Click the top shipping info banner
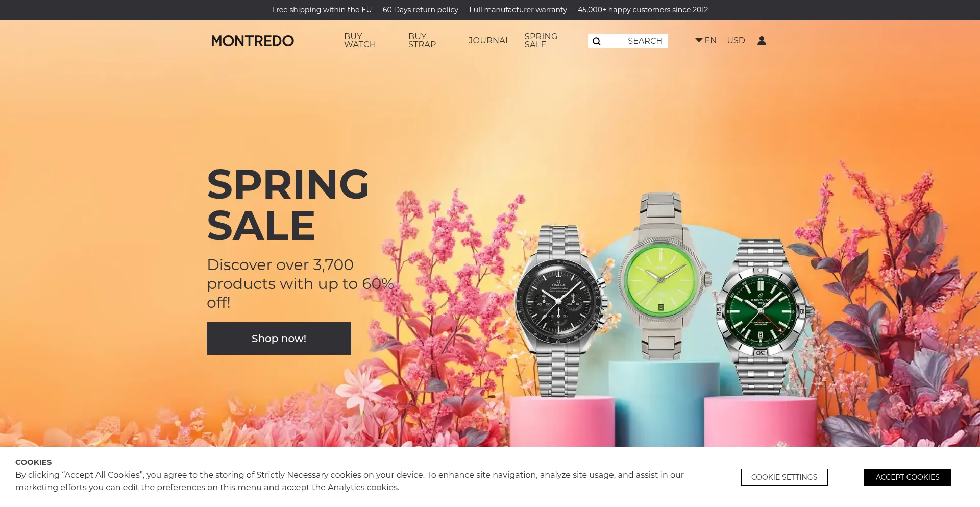980x507 pixels. [x=490, y=10]
